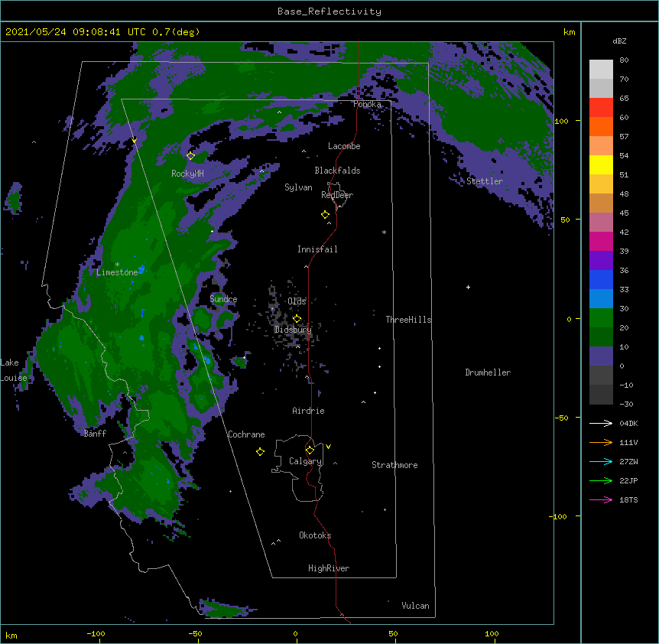Click the Base_Reflectivity title

329,11
